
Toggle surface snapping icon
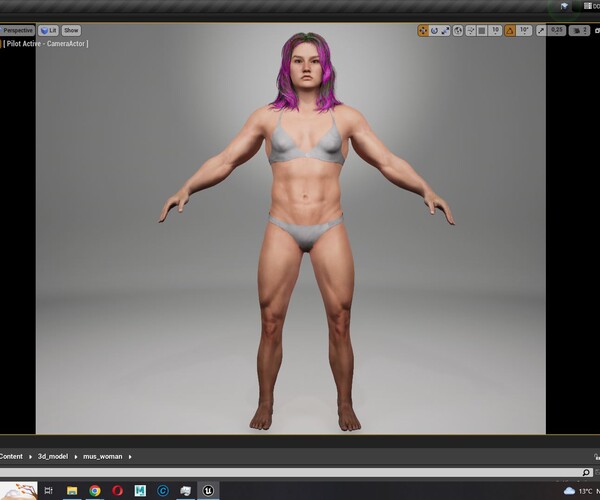[x=471, y=31]
